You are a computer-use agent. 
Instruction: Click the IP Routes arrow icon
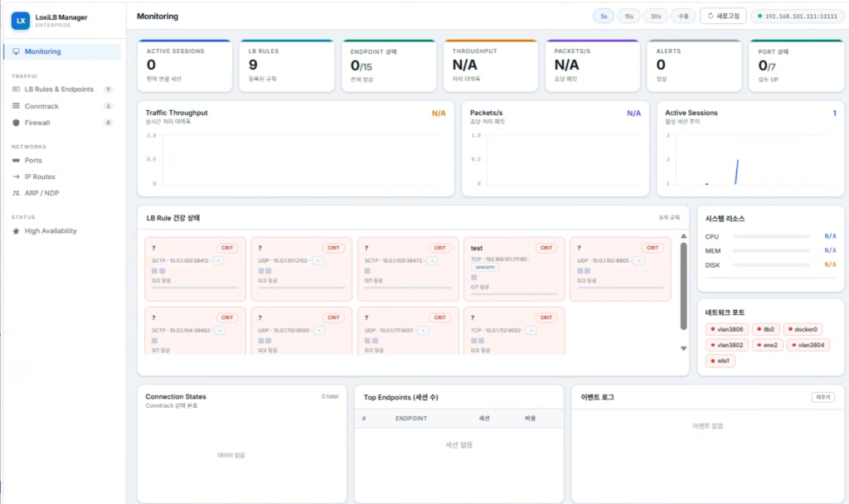(x=16, y=177)
